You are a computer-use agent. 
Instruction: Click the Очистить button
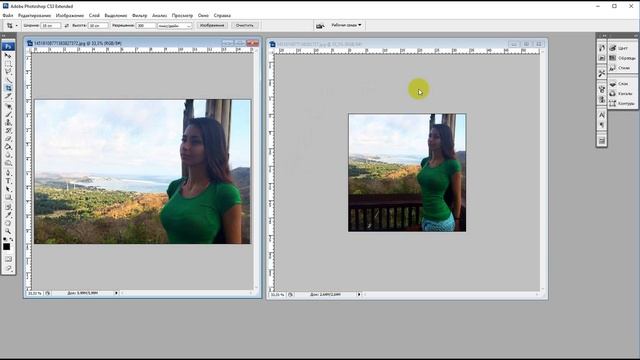pyautogui.click(x=245, y=25)
